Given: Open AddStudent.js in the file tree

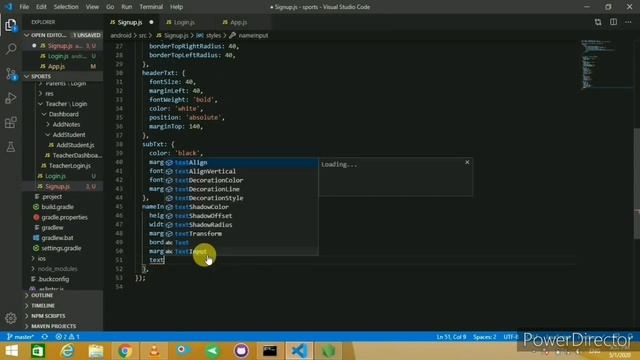Looking at the screenshot, I should tap(75, 145).
